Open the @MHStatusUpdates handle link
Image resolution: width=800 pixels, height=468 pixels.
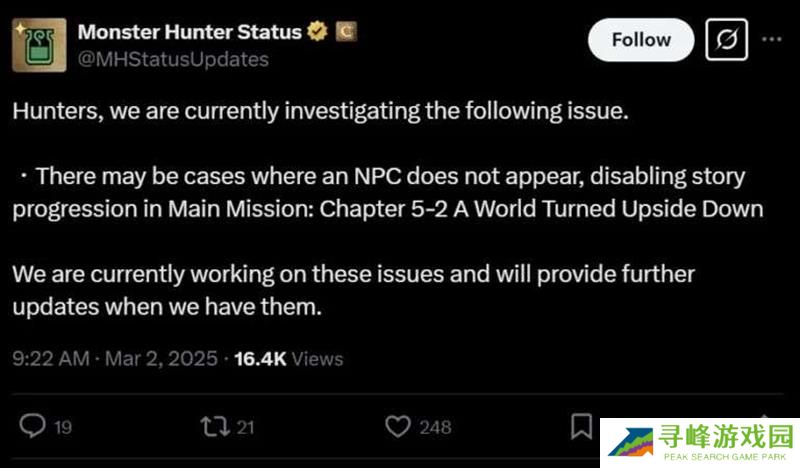tap(173, 59)
